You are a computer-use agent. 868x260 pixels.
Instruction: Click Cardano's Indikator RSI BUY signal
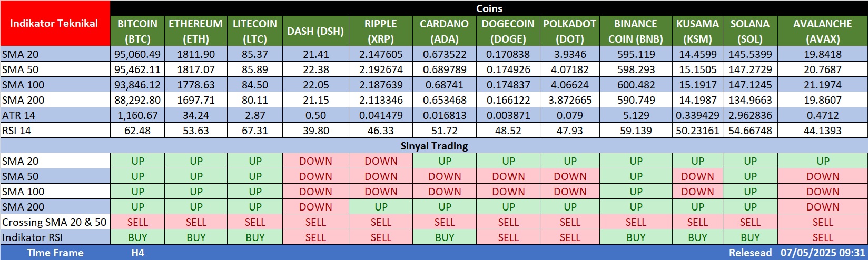coord(445,237)
